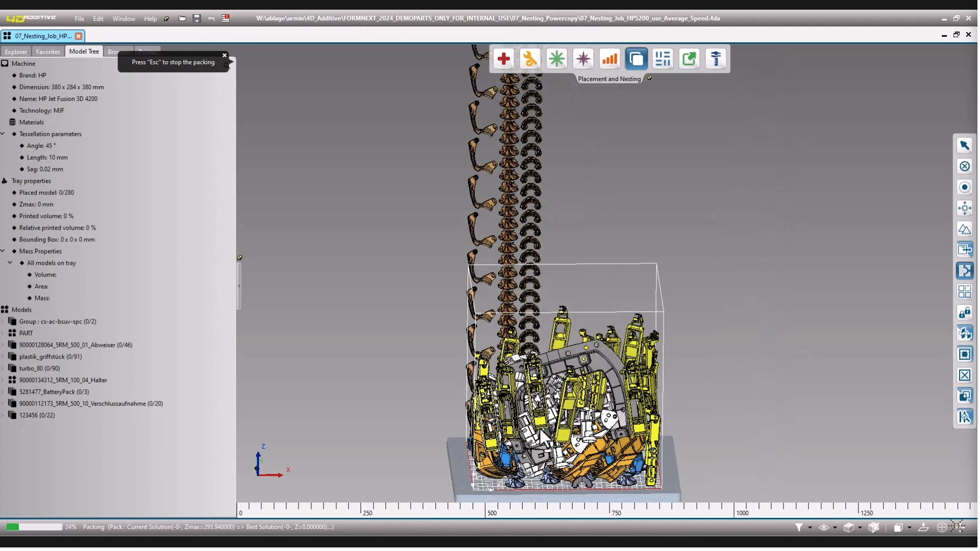Open the Window menu
The height and width of the screenshot is (551, 980).
pos(124,19)
